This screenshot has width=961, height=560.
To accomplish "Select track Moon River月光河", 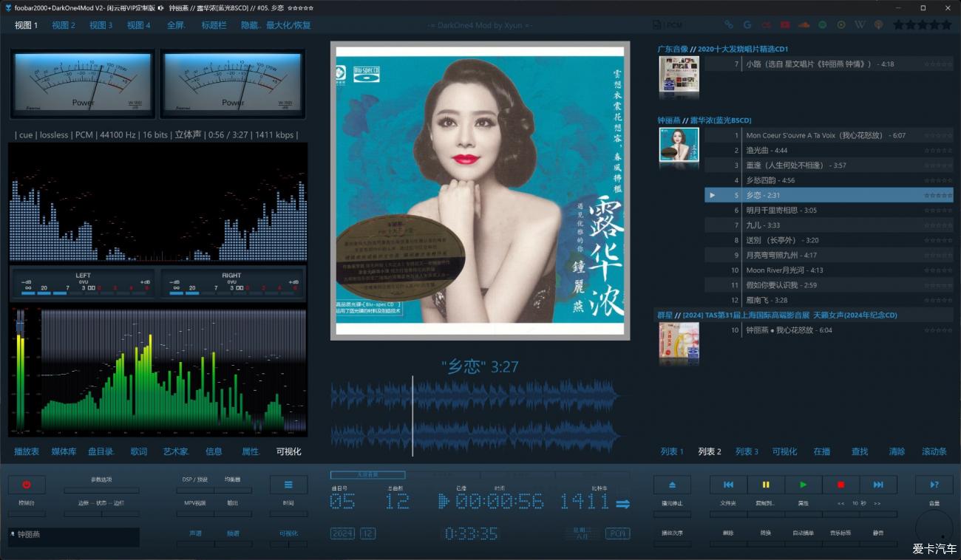I will pyautogui.click(x=828, y=270).
